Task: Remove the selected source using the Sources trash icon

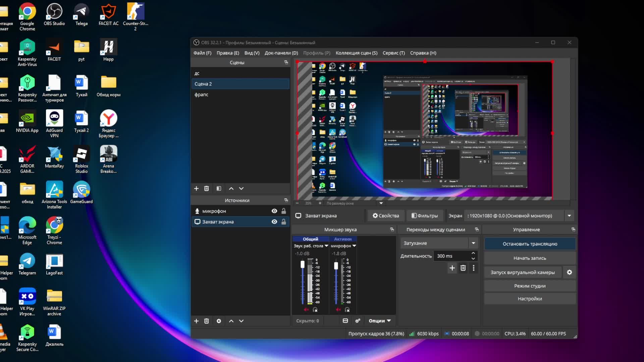Action: pyautogui.click(x=207, y=321)
